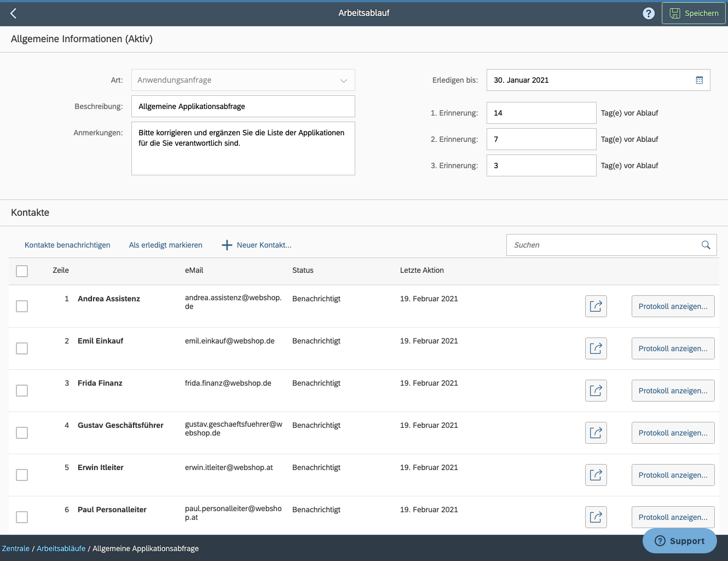
Task: Select the checkbox for Paul Personalleiter
Action: (x=22, y=517)
